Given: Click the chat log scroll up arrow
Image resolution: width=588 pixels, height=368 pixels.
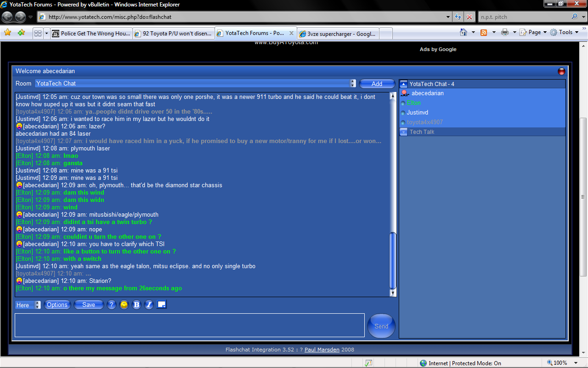Looking at the screenshot, I should [393, 96].
